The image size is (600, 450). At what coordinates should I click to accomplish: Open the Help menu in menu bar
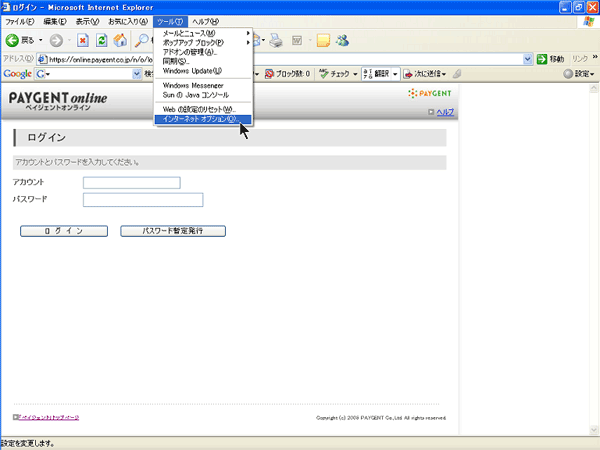click(205, 21)
